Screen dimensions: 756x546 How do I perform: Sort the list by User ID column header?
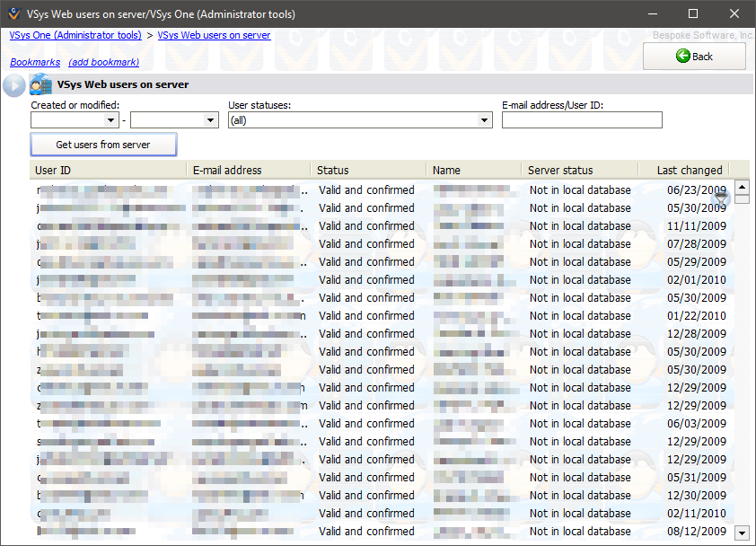click(x=108, y=170)
